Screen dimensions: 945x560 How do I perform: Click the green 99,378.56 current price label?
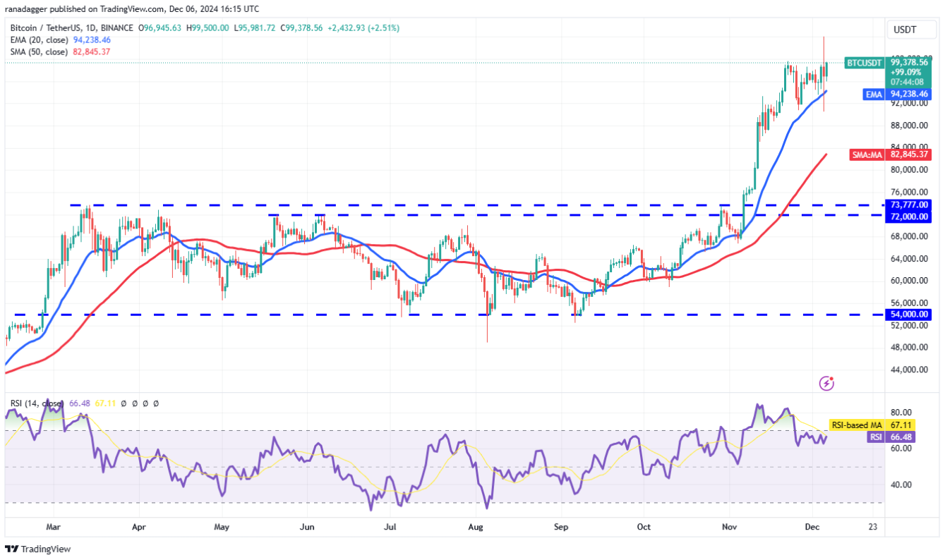(908, 62)
